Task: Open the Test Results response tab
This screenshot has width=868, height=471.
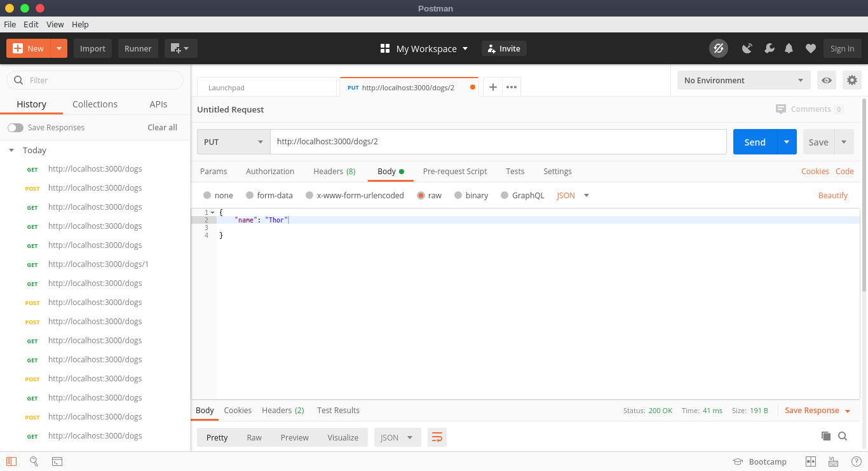Action: [338, 411]
